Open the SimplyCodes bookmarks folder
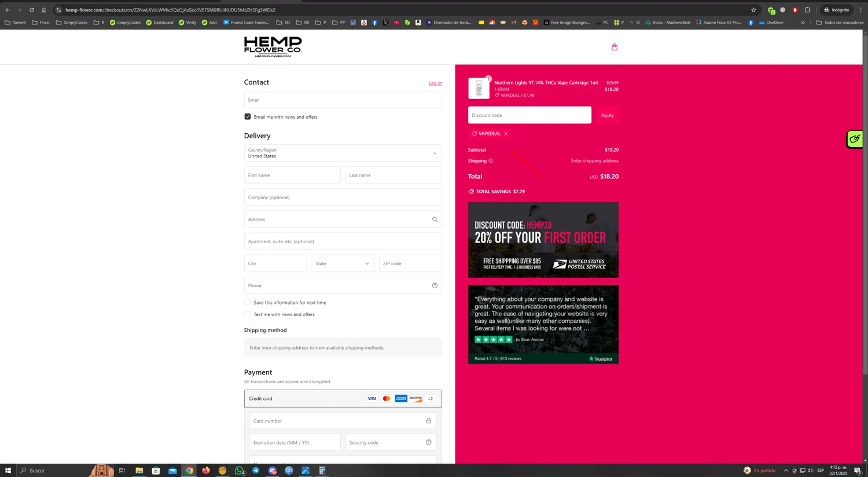Image resolution: width=868 pixels, height=477 pixels. pos(72,23)
